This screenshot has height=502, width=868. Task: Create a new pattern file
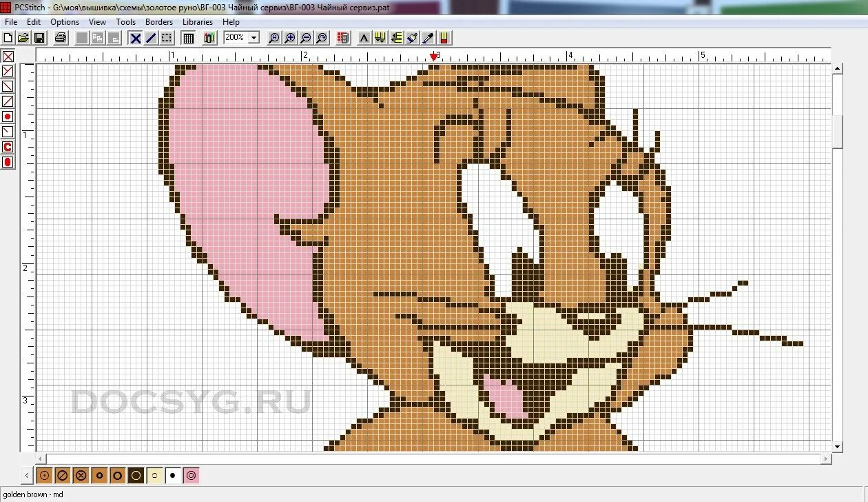tap(8, 37)
